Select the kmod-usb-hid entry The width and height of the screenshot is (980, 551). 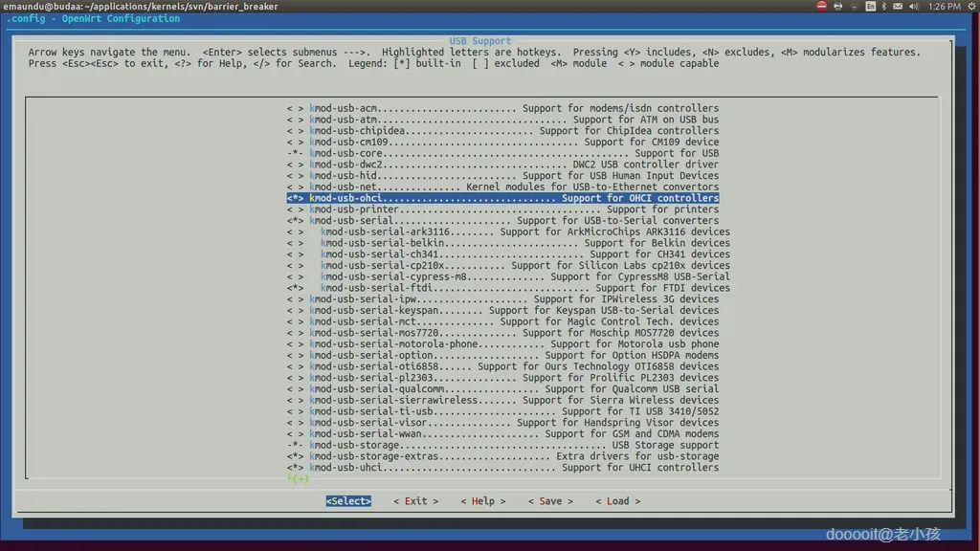tap(502, 176)
